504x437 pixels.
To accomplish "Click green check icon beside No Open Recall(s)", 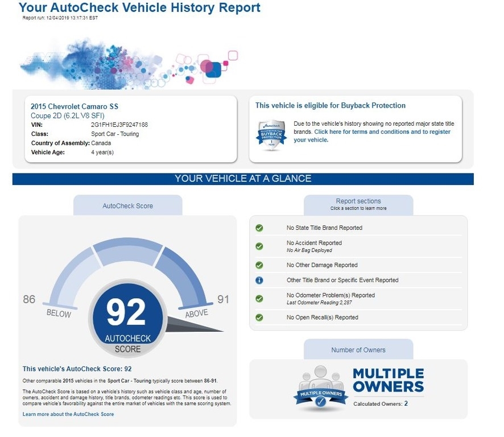I will (x=259, y=318).
